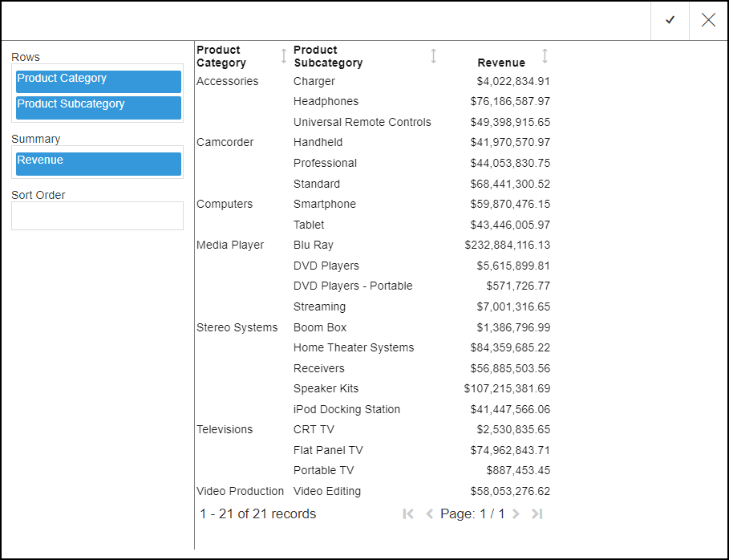Select Product Category field in Rows

(99, 82)
